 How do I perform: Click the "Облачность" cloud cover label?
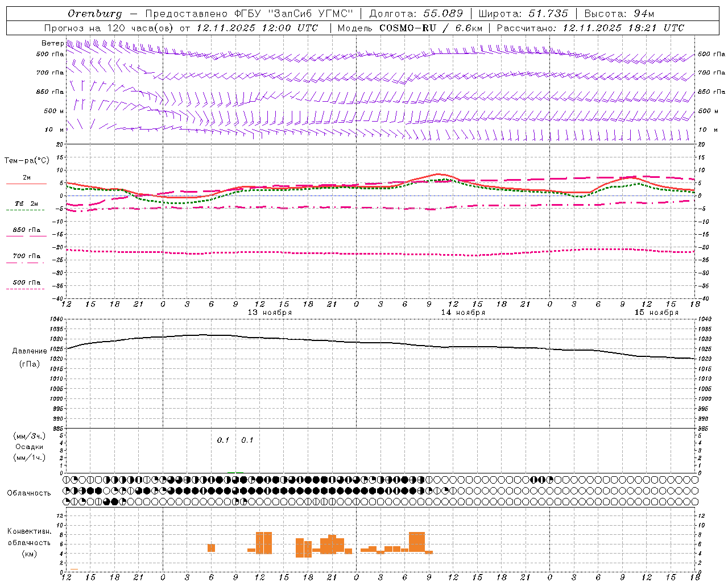click(29, 493)
